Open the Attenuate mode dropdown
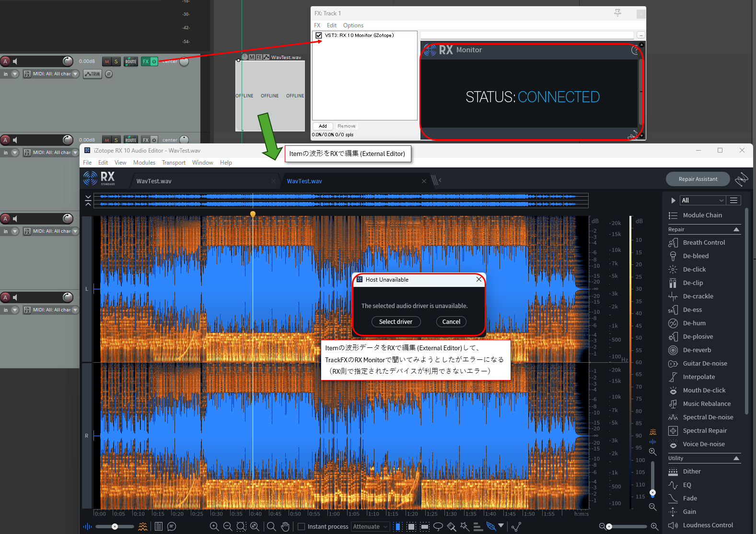 pos(370,526)
